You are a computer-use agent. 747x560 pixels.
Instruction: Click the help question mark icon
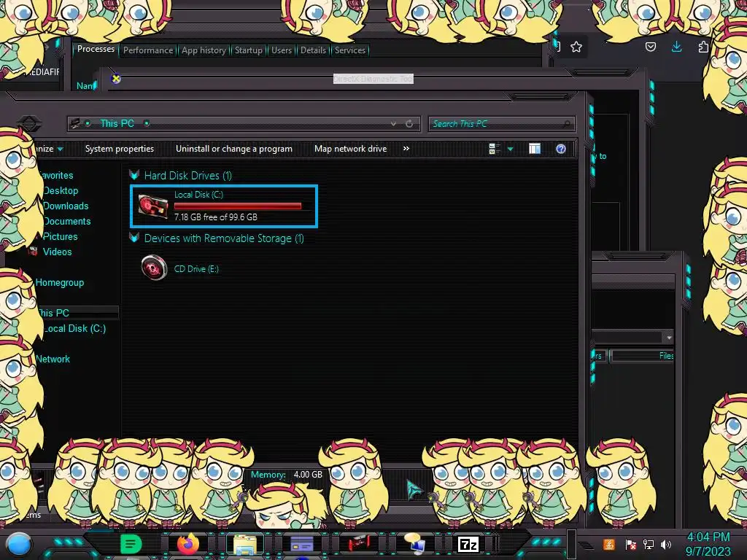coord(561,149)
